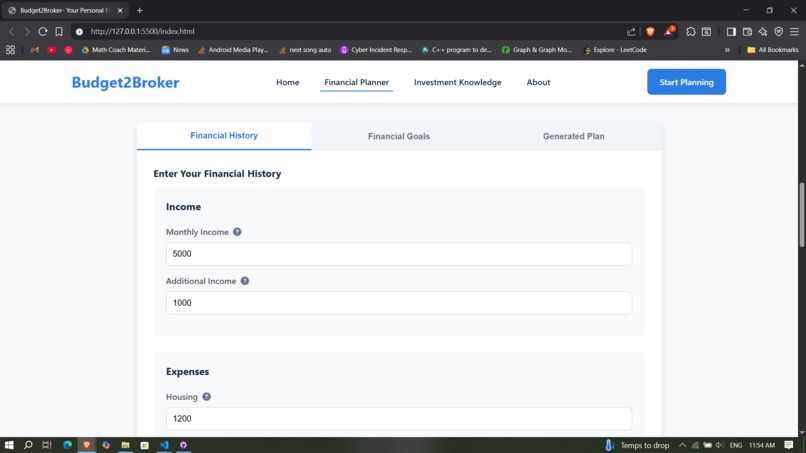806x453 pixels.
Task: Switch to the Financial History tab
Action: click(224, 136)
